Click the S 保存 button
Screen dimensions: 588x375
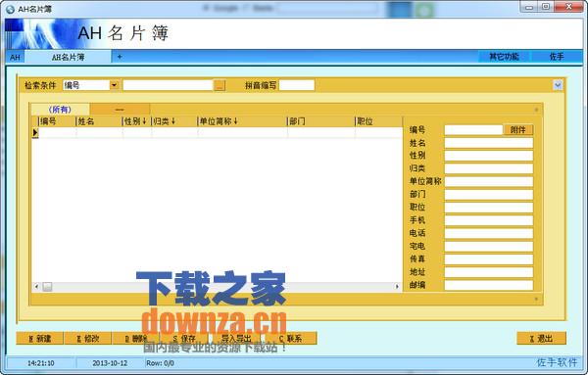click(184, 339)
